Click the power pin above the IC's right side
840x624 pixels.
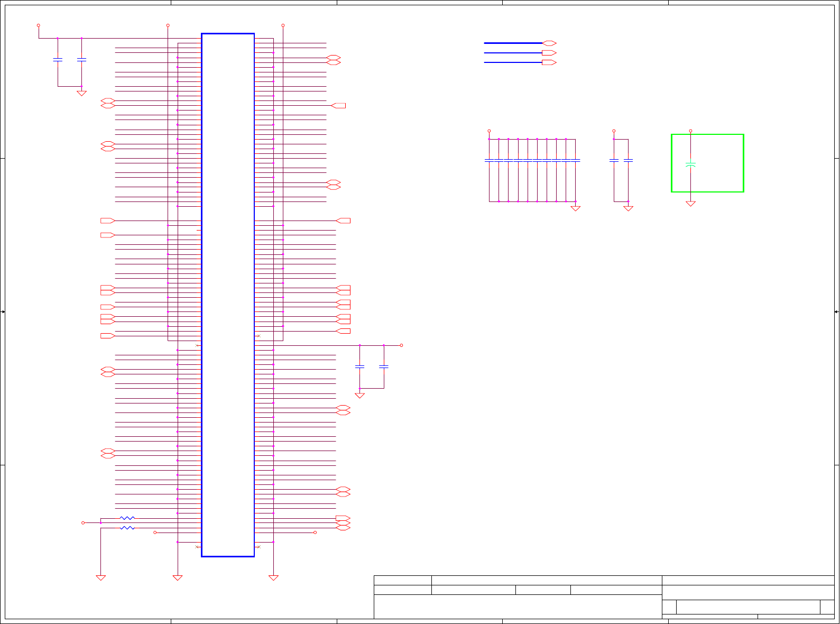click(x=283, y=25)
